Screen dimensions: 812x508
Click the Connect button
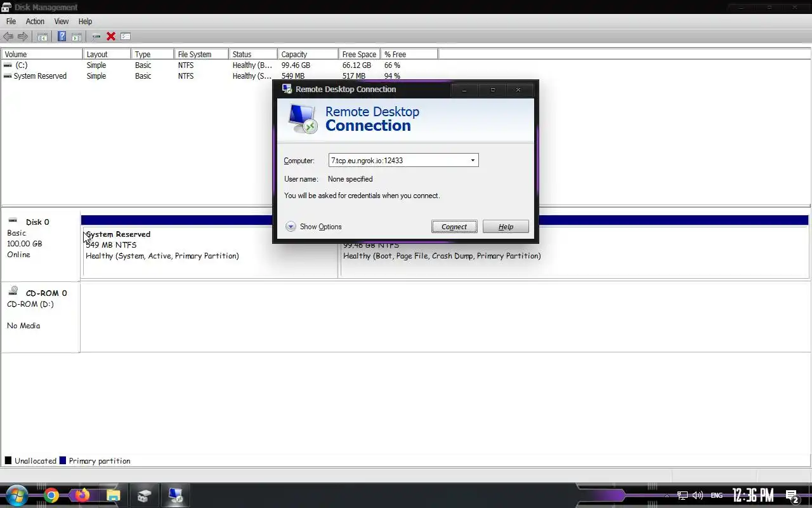pyautogui.click(x=454, y=227)
